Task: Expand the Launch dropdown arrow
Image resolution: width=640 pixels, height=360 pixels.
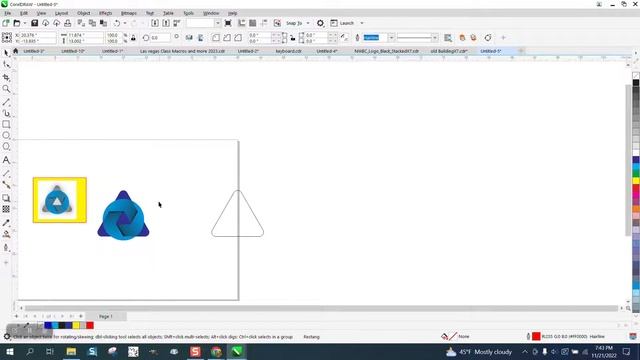Action: [362, 23]
